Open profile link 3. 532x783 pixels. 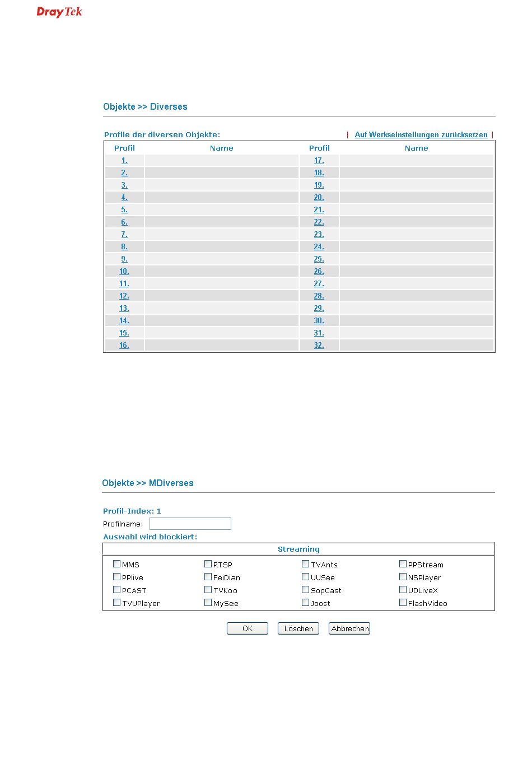click(x=124, y=185)
